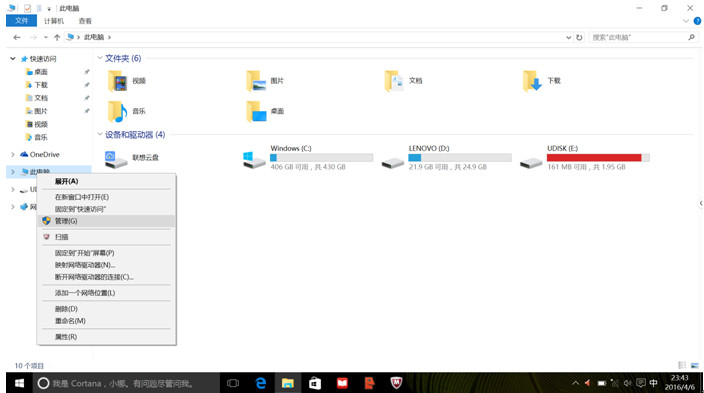The height and width of the screenshot is (393, 704).
Task: Click the Refresh button in address bar
Action: coord(579,37)
